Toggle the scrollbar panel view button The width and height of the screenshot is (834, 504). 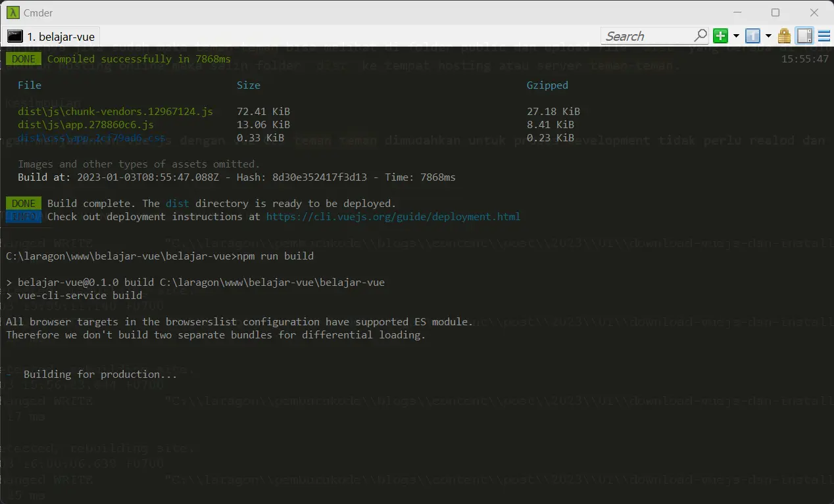click(x=804, y=36)
